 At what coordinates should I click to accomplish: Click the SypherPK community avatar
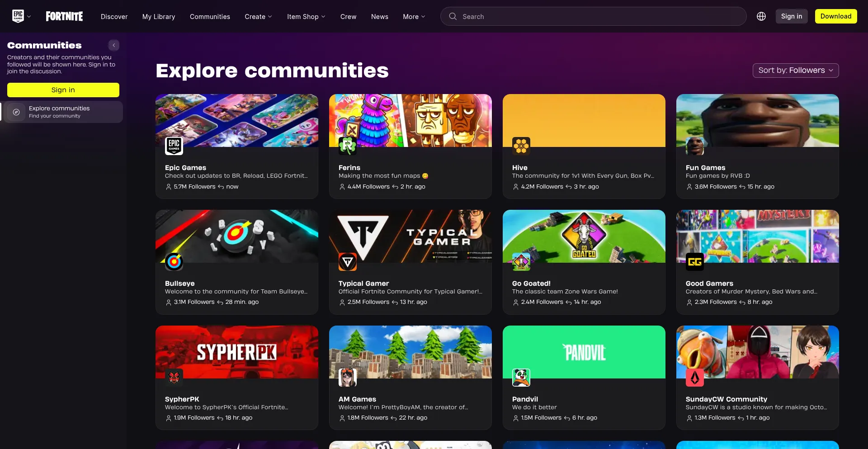pos(174,377)
